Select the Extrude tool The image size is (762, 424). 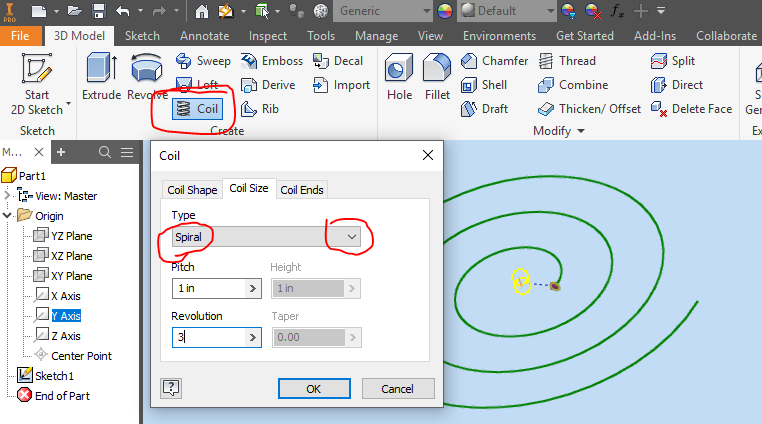click(101, 76)
